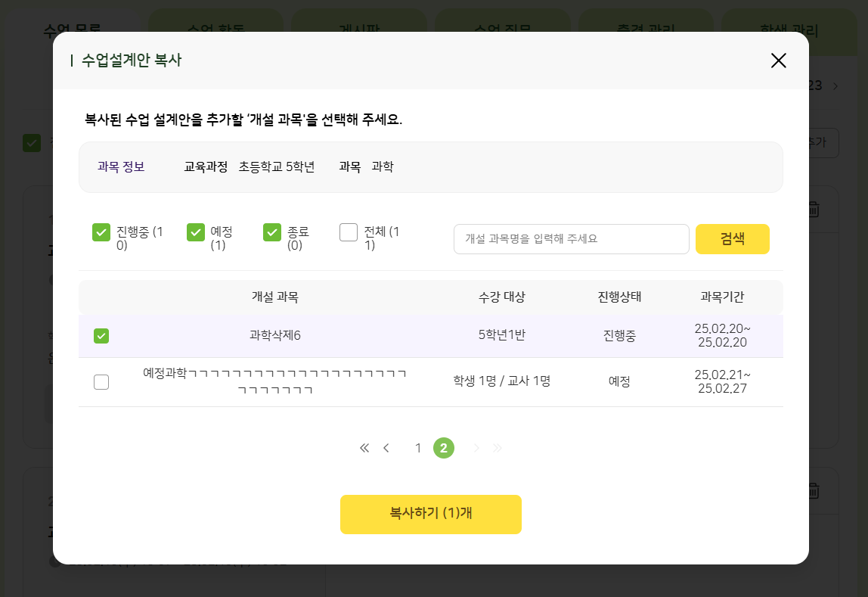The image size is (868, 597).
Task: Click the 복사하기 (1)개 button
Action: [x=431, y=515]
